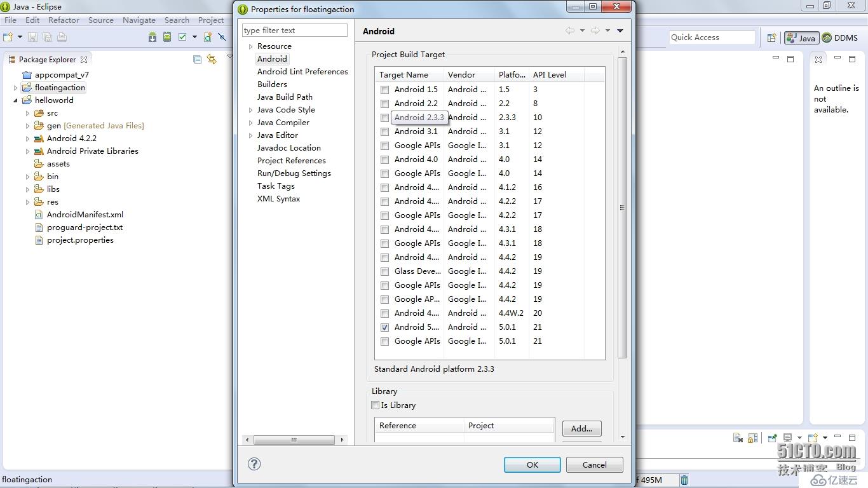Open the properties dialog view menu dropdown
Viewport: 868px width, 488px height.
point(620,30)
